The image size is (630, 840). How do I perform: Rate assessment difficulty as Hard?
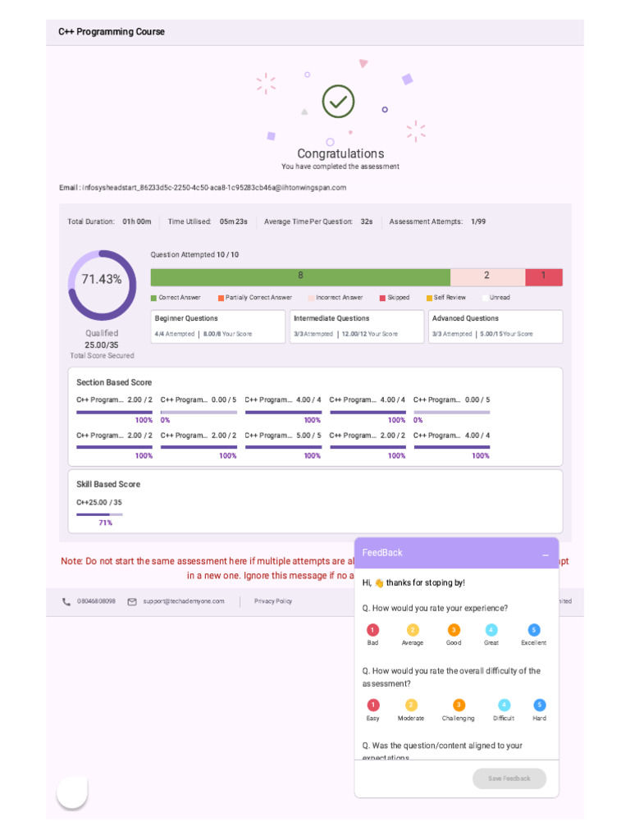(x=540, y=705)
